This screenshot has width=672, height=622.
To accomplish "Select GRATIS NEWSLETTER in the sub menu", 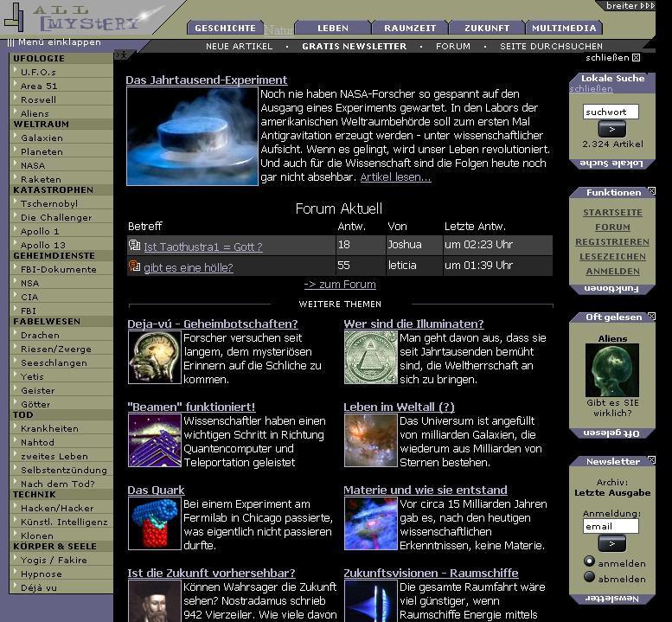I will pyautogui.click(x=355, y=47).
